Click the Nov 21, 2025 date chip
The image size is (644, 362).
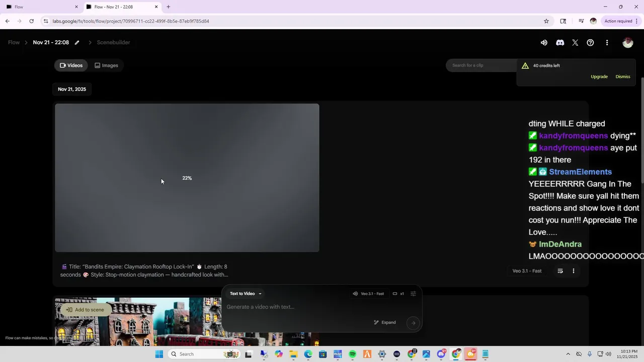[72, 89]
